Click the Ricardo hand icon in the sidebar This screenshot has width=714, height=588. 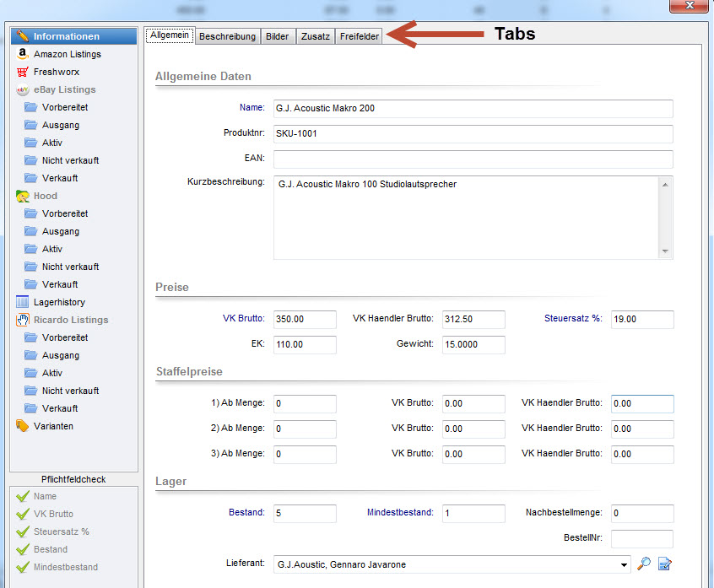(22, 320)
